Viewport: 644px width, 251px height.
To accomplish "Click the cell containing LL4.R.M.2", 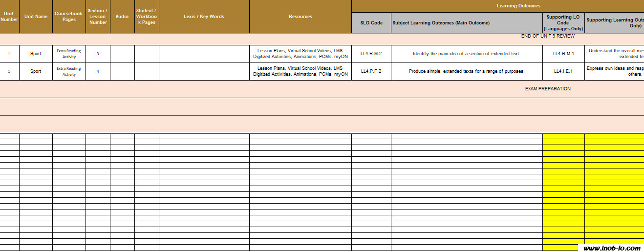I will click(371, 54).
